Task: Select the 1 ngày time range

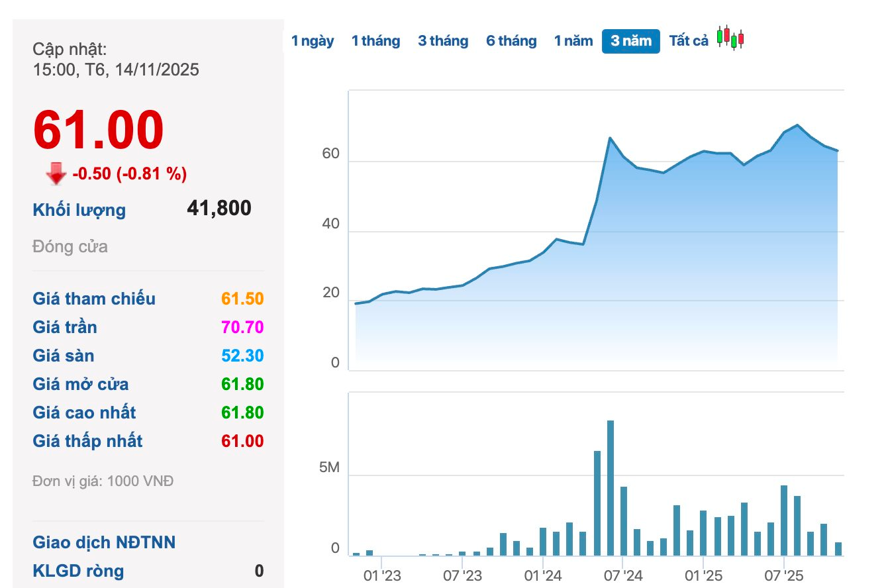Action: (313, 41)
